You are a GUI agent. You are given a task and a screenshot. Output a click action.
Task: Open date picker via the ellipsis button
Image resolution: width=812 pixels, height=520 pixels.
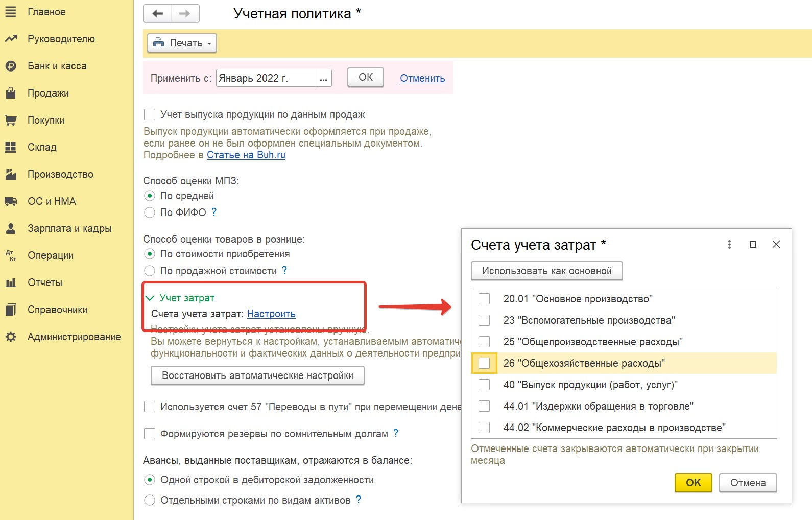point(324,78)
